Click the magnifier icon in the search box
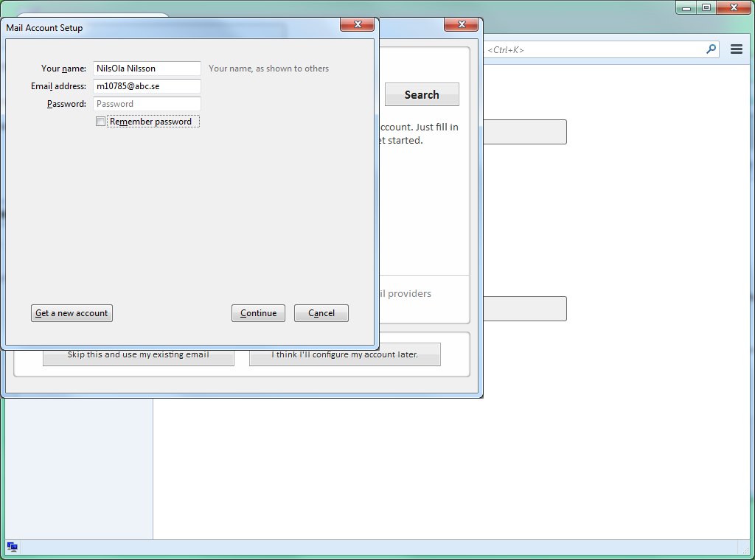This screenshot has height=560, width=755. coord(711,49)
